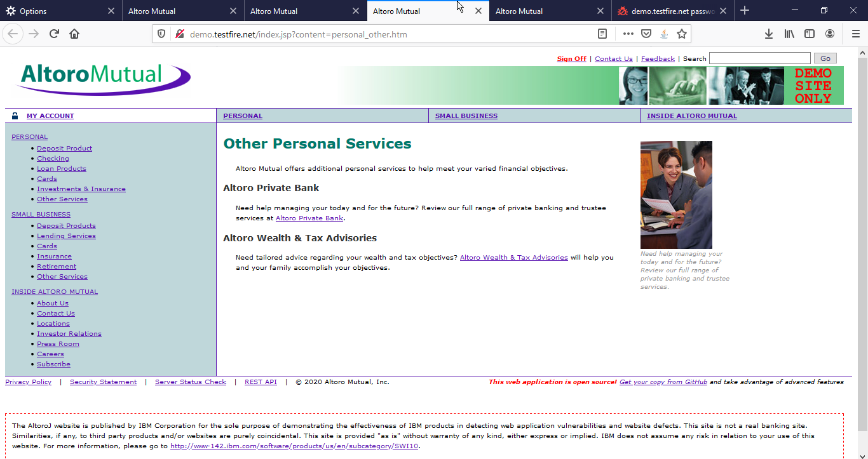Open the www-142.ibm.com disclaimer link
Image resolution: width=868 pixels, height=459 pixels.
click(x=294, y=446)
